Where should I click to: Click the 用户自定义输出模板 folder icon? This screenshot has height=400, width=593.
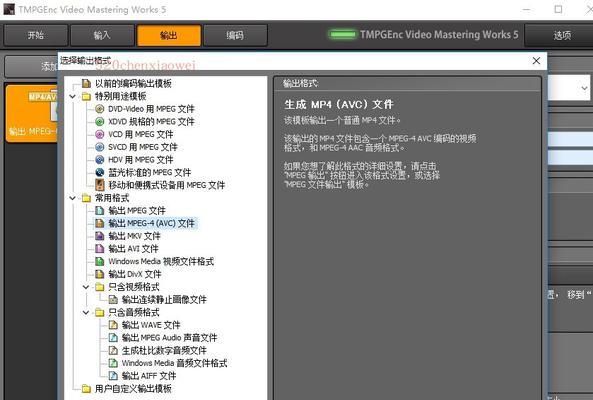(x=87, y=388)
